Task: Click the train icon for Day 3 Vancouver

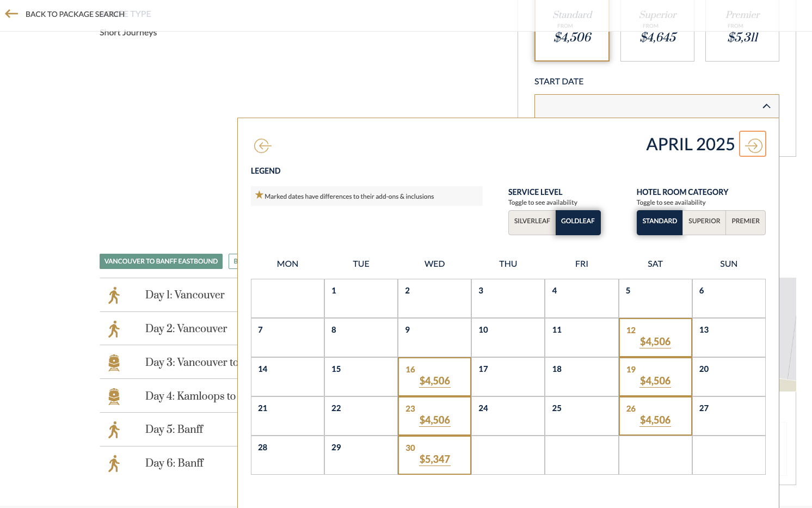Action: tap(114, 362)
